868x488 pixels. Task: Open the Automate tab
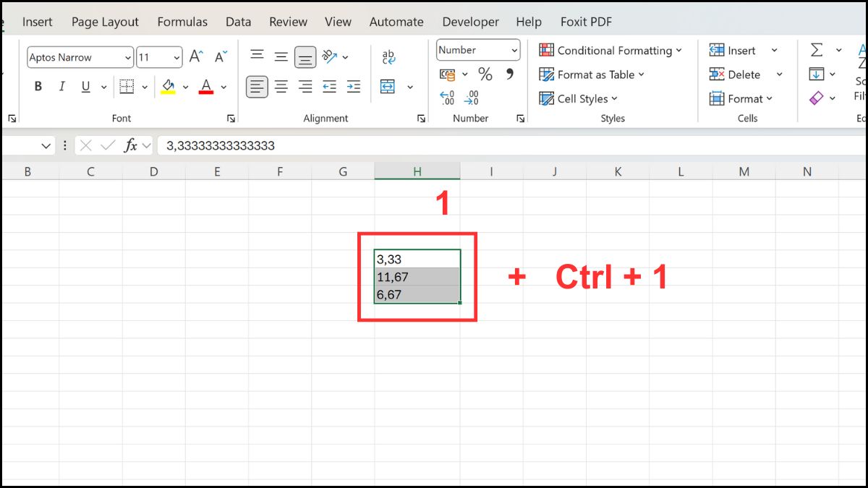click(396, 22)
